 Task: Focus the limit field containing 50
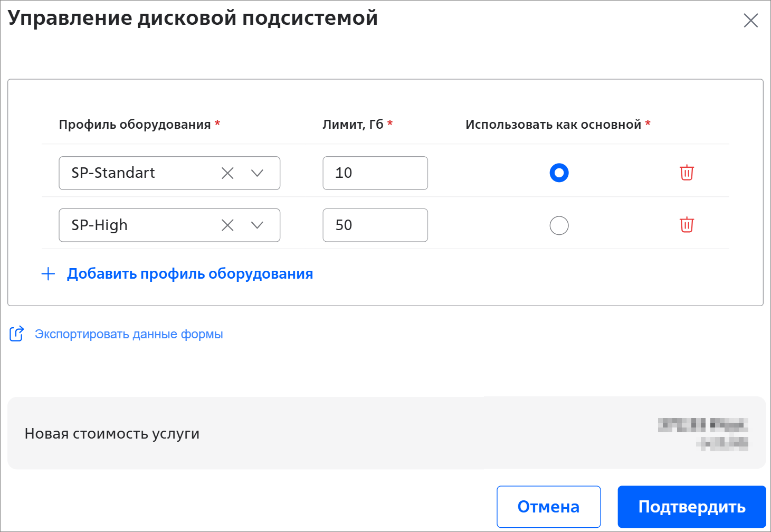click(375, 225)
